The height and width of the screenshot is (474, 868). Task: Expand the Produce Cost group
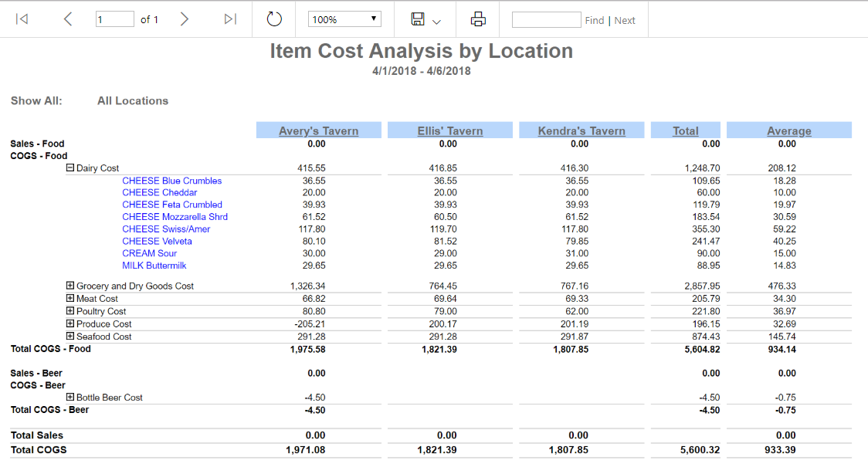(70, 323)
